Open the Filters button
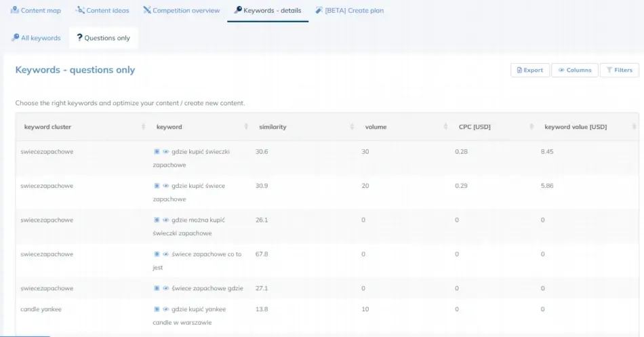Screen dimensions: 644x337 point(618,70)
